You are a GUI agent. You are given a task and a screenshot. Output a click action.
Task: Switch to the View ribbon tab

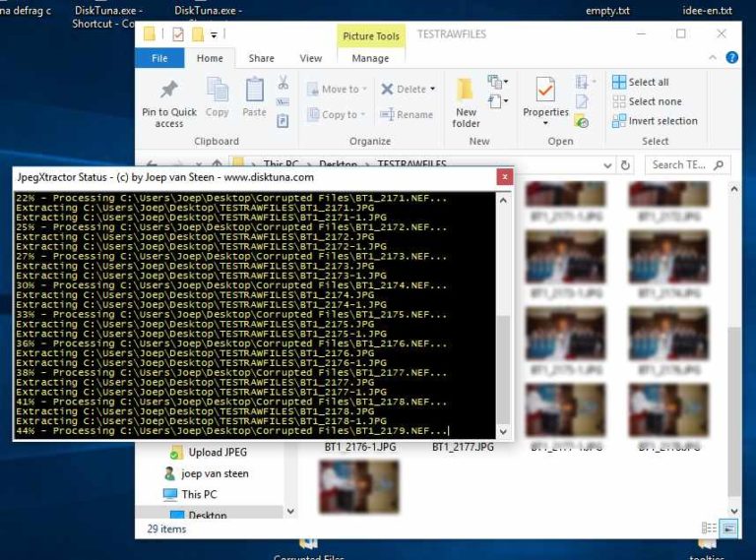click(x=310, y=58)
